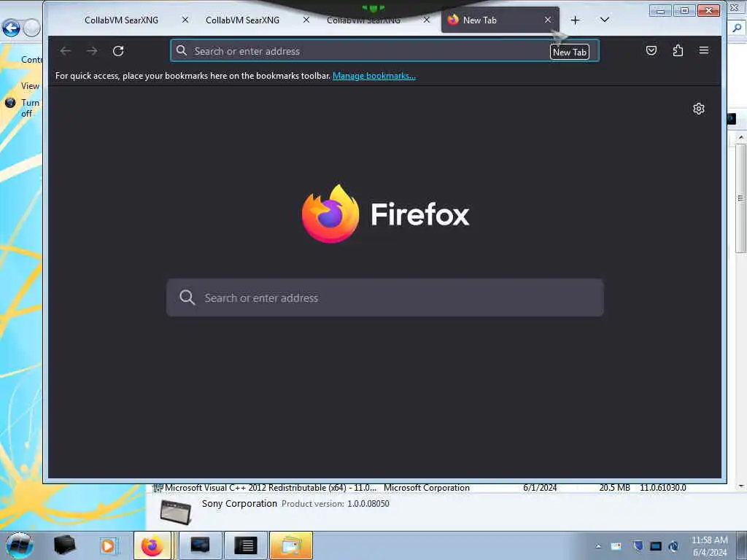The image size is (747, 560).
Task: Click the 6/1/2024 installed date cell
Action: 540,488
